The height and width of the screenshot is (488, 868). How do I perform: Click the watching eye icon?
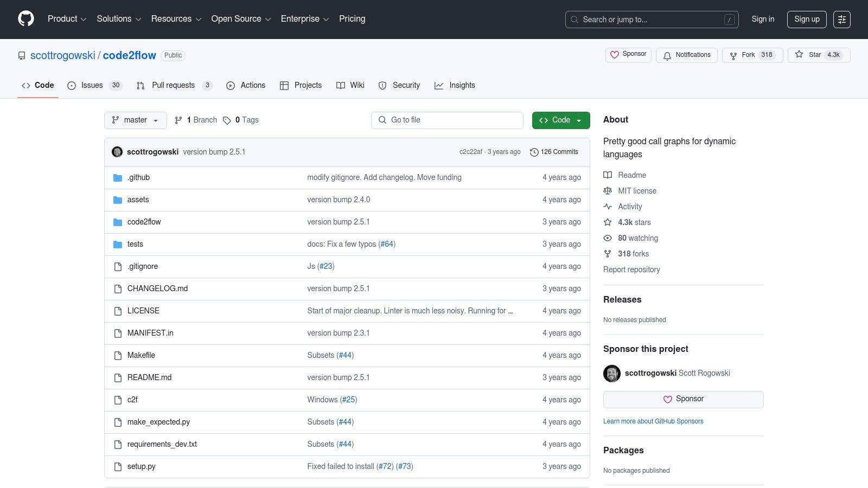[x=608, y=238]
